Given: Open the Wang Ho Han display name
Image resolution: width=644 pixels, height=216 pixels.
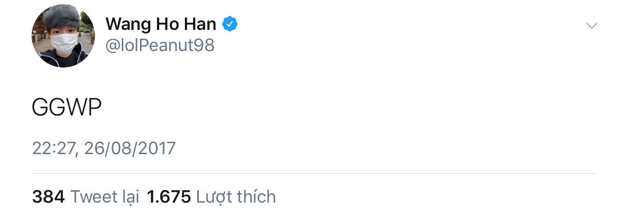Looking at the screenshot, I should point(161,24).
